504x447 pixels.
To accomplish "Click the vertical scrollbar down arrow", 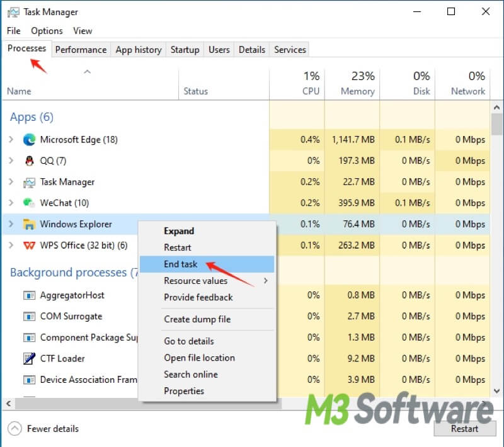I will click(497, 391).
